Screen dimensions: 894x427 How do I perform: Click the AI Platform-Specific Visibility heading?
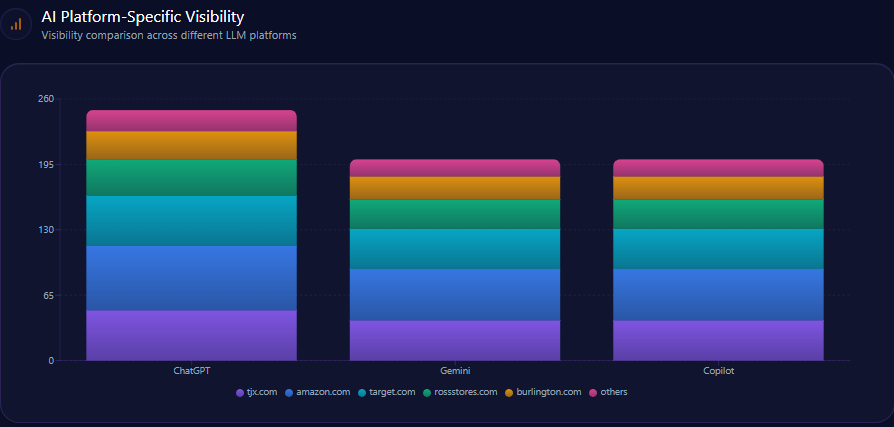pyautogui.click(x=142, y=17)
